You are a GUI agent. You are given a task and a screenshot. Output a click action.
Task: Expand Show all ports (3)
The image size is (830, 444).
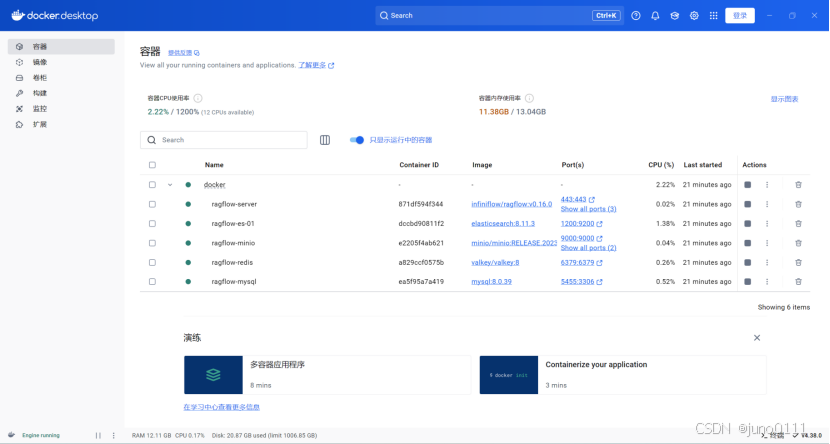pos(588,209)
